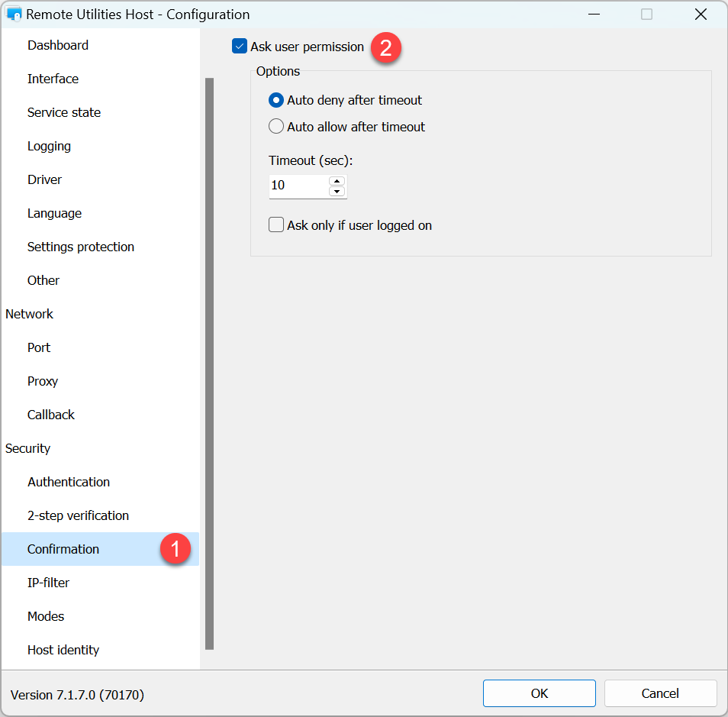Click the Timeout seconds input field

point(298,186)
